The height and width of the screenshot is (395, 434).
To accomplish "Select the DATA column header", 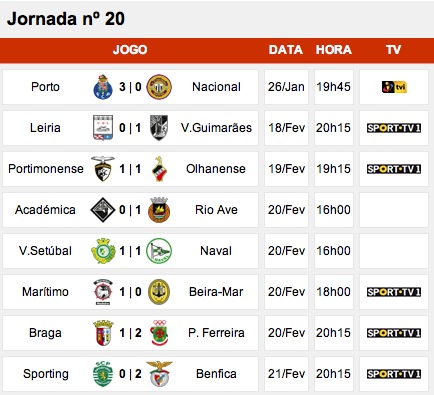I will [286, 50].
